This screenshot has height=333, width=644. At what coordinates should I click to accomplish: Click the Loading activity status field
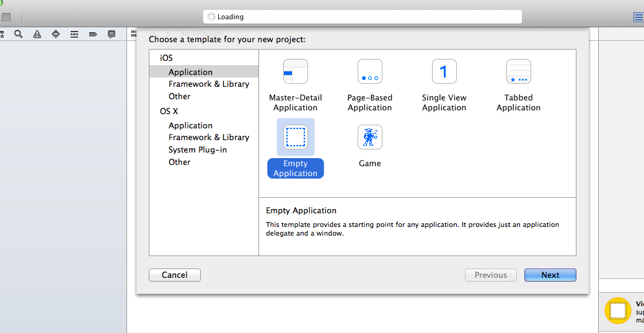(x=362, y=17)
